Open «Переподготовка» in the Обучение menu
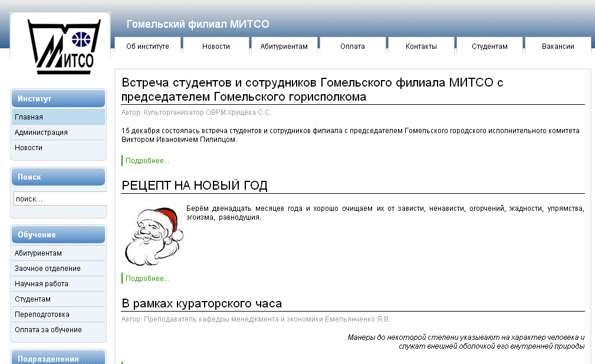The width and height of the screenshot is (595, 364). coord(42,315)
